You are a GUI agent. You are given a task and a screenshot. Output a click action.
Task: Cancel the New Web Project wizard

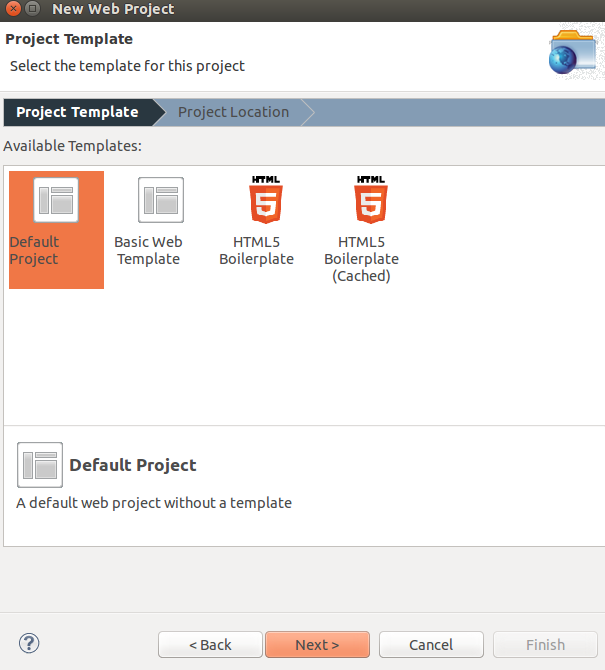click(x=431, y=644)
